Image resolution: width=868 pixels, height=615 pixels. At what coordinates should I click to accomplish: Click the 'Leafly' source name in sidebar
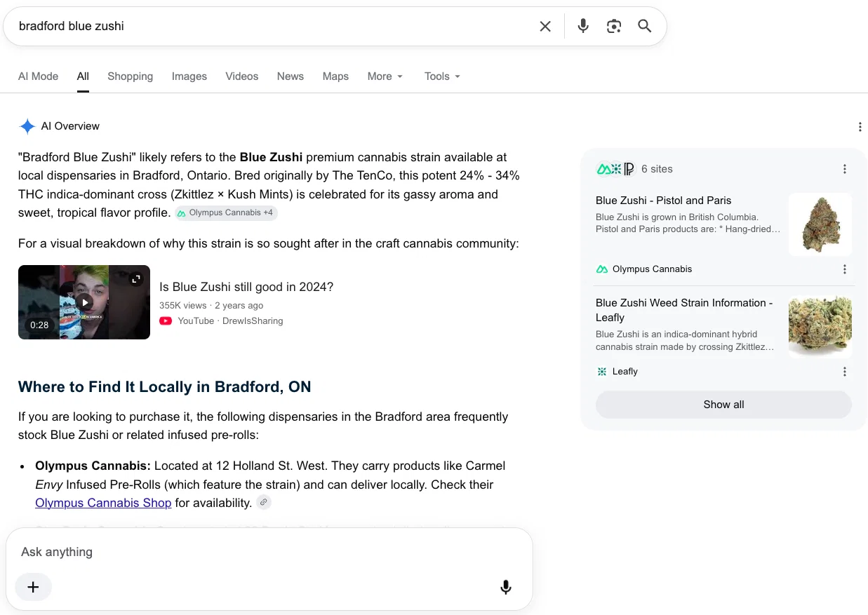625,372
